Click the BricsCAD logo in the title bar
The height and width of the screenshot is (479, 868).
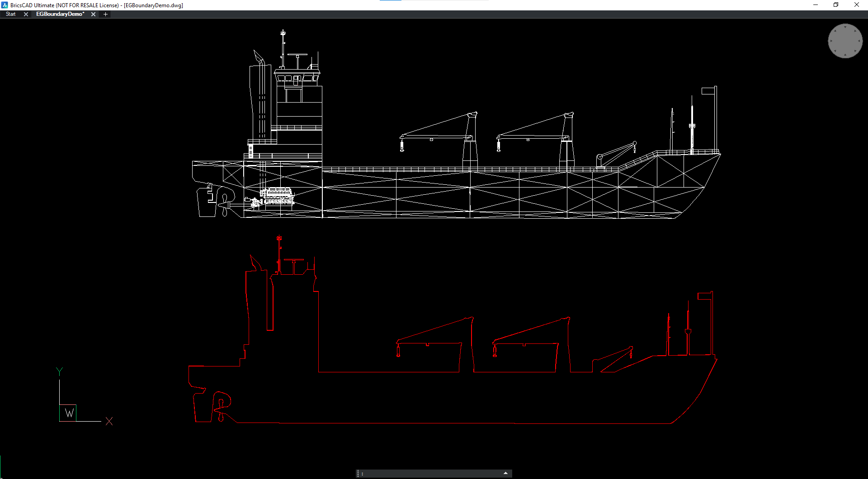coord(5,5)
